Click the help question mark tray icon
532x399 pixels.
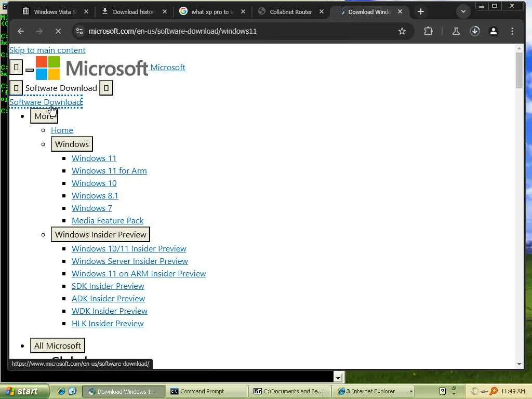[x=443, y=392]
